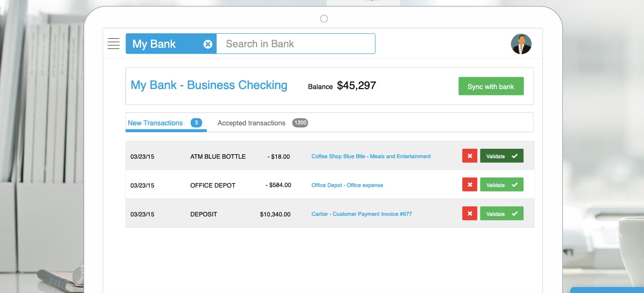The width and height of the screenshot is (644, 293).
Task: Open the hamburger menu icon
Action: (x=114, y=44)
